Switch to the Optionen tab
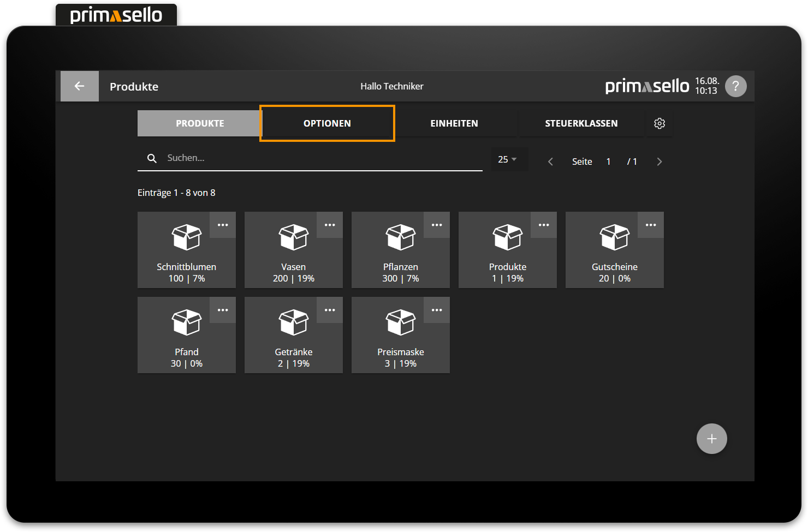 click(x=327, y=123)
